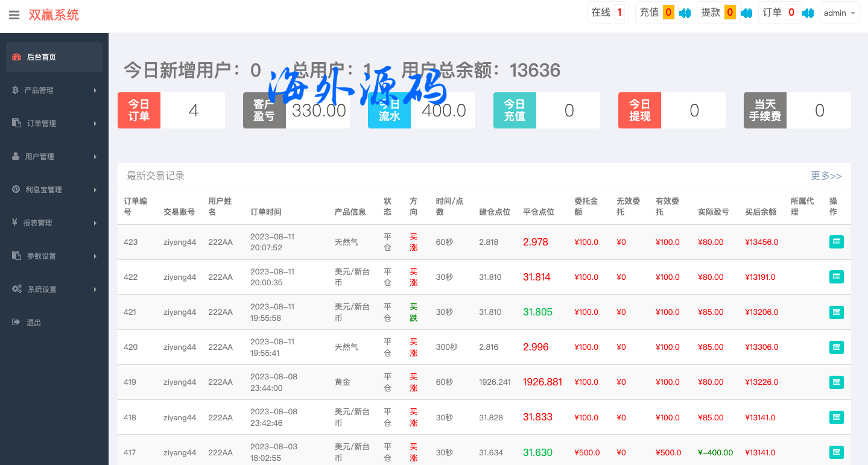Click the 退出 logout icon
The width and height of the screenshot is (868, 465).
(x=16, y=322)
